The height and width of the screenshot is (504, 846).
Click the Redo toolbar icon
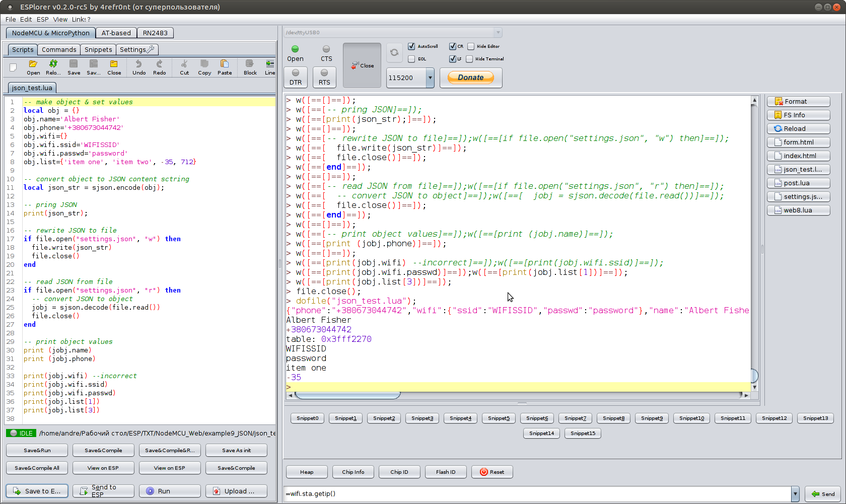pos(159,64)
